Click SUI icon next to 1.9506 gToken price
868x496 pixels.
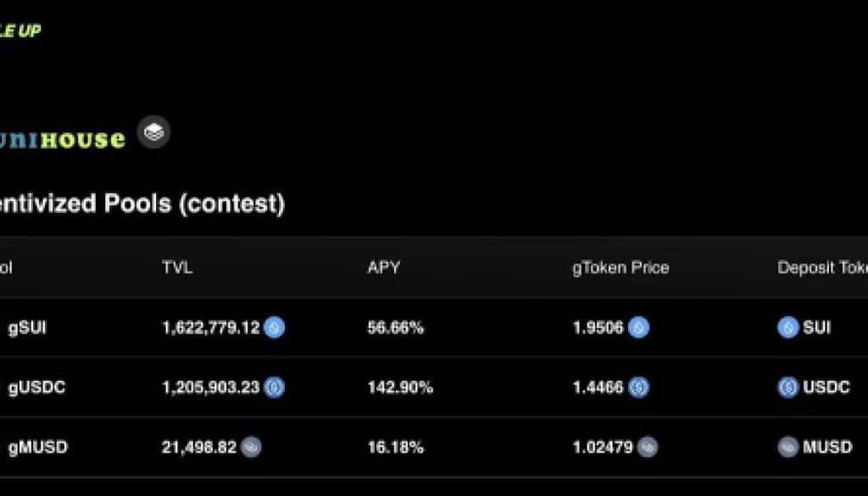(638, 327)
